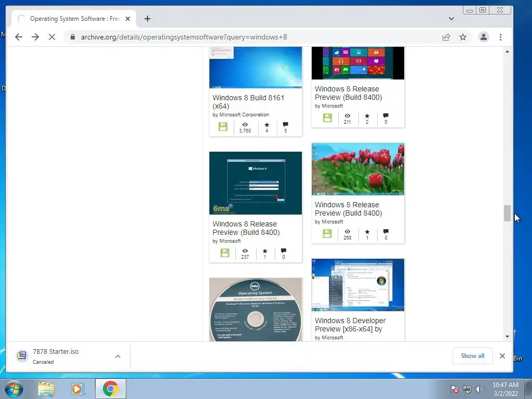The height and width of the screenshot is (399, 532).
Task: Open Windows Explorer from taskbar
Action: [46, 389]
